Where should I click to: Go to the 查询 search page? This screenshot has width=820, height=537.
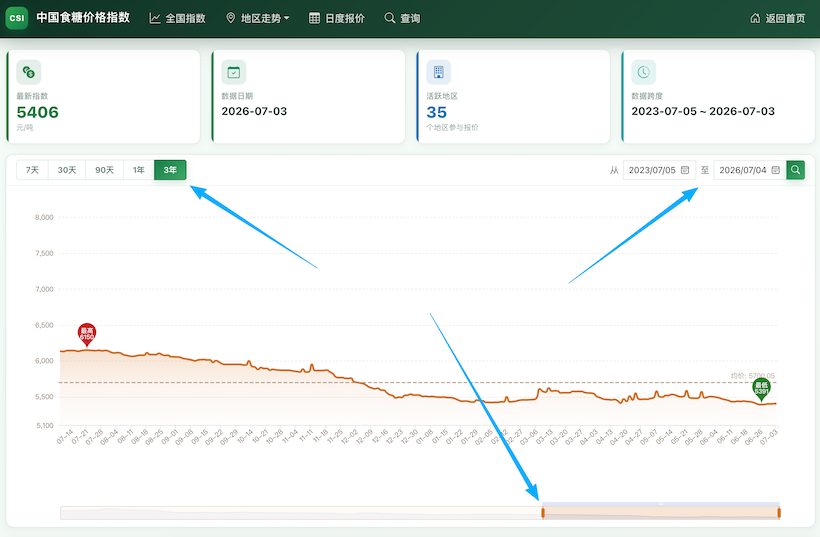coord(402,18)
